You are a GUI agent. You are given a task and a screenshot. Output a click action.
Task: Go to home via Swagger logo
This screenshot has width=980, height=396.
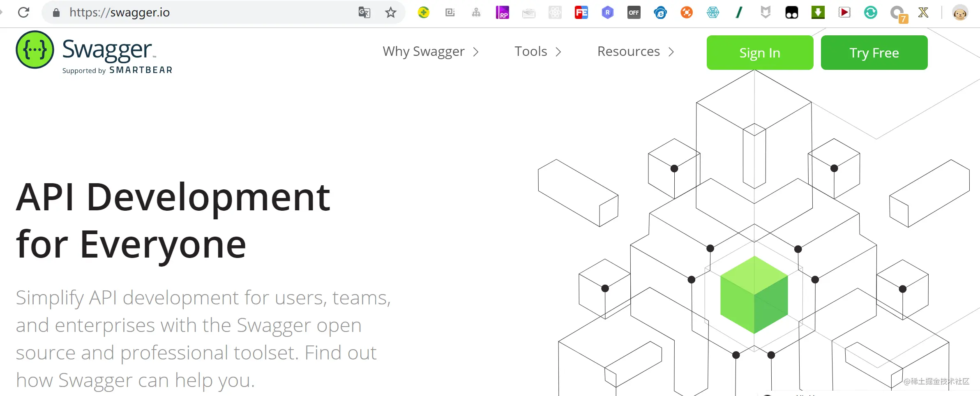(x=94, y=52)
